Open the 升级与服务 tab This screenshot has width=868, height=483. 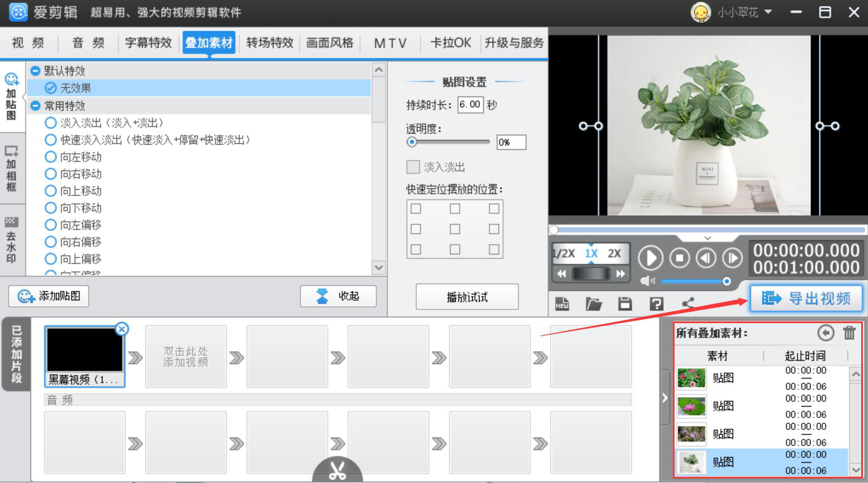click(514, 43)
